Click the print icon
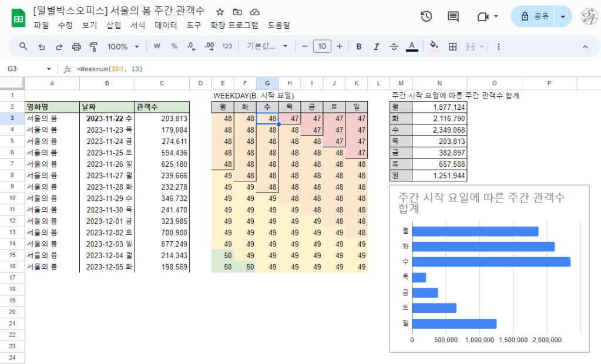 click(x=76, y=46)
